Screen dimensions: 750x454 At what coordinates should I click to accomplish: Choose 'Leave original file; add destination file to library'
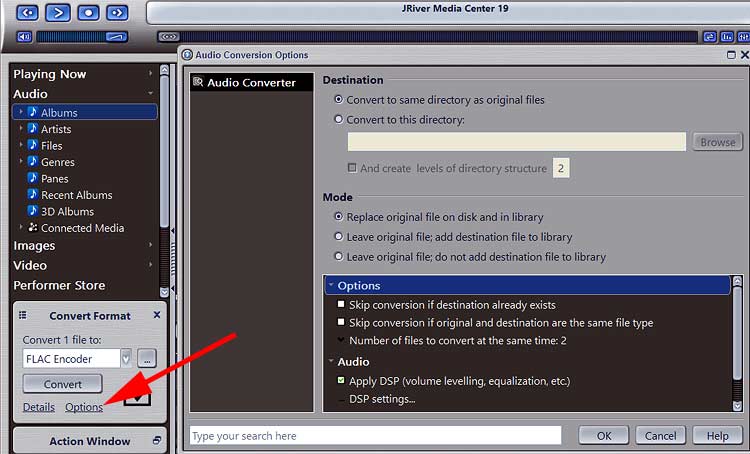tap(339, 237)
